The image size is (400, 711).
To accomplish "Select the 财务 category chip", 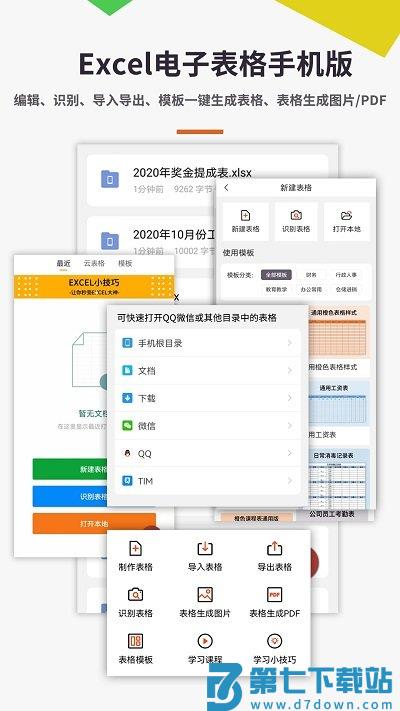I will (311, 275).
